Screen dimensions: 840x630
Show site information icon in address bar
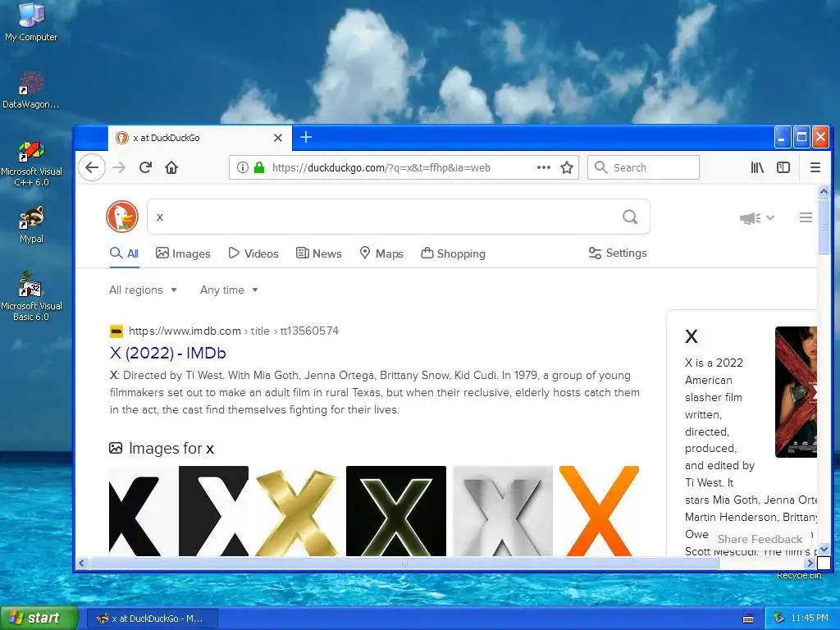click(242, 167)
